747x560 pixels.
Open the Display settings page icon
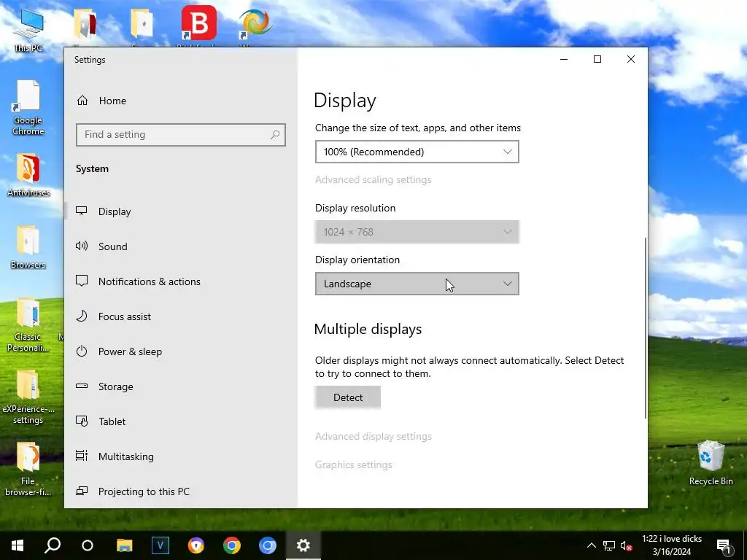click(82, 211)
